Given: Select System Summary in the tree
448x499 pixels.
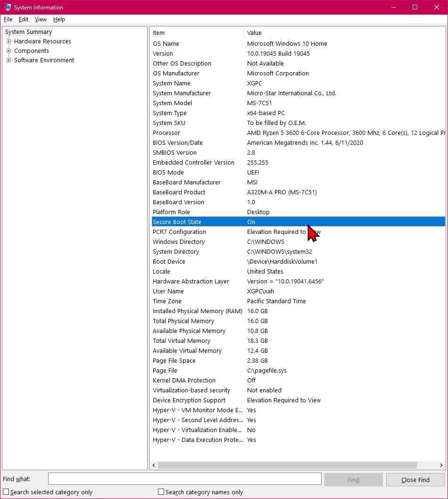Looking at the screenshot, I should [28, 32].
